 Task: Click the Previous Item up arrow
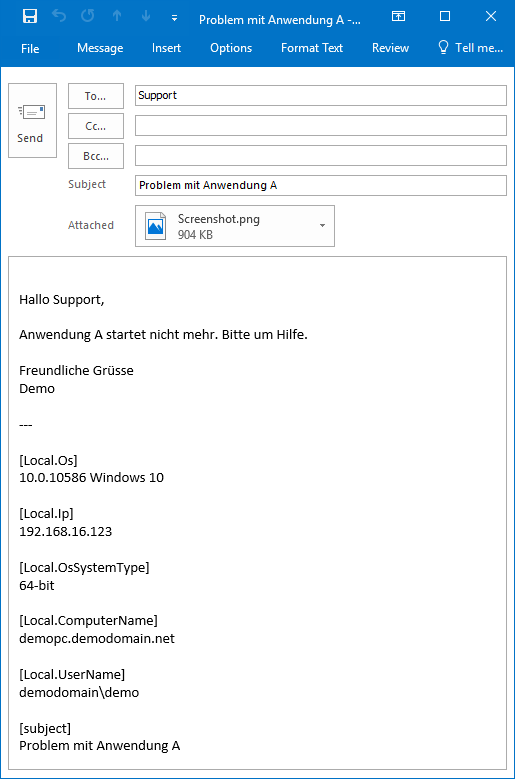(x=117, y=16)
